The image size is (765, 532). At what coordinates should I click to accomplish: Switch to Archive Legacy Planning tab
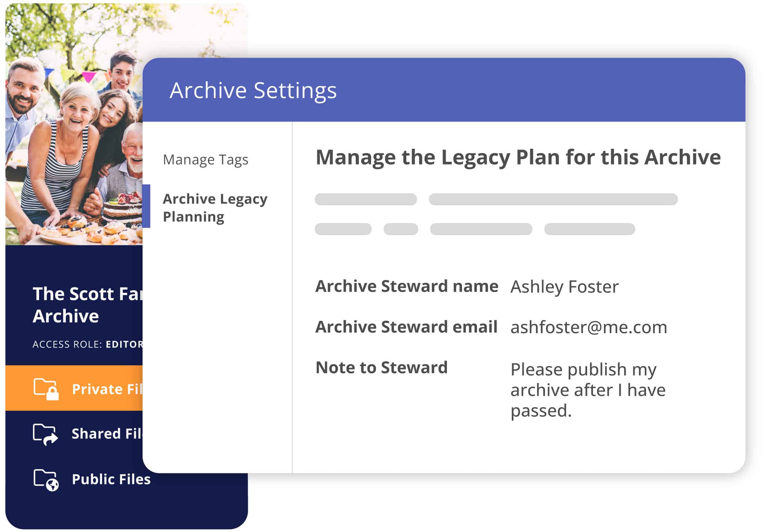point(215,208)
